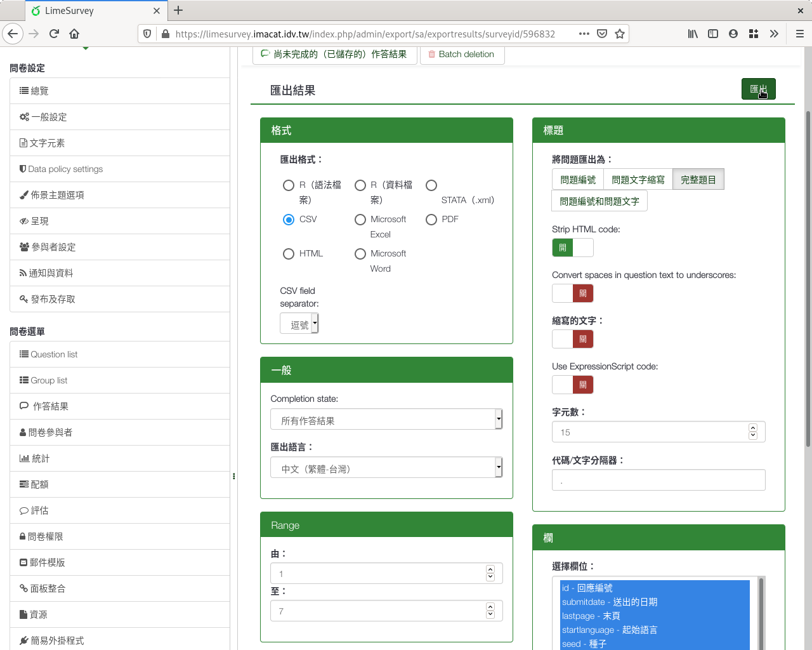Viewport: 812px width, 650px height.
Task: Choose 完整題目 heading option
Action: (698, 180)
